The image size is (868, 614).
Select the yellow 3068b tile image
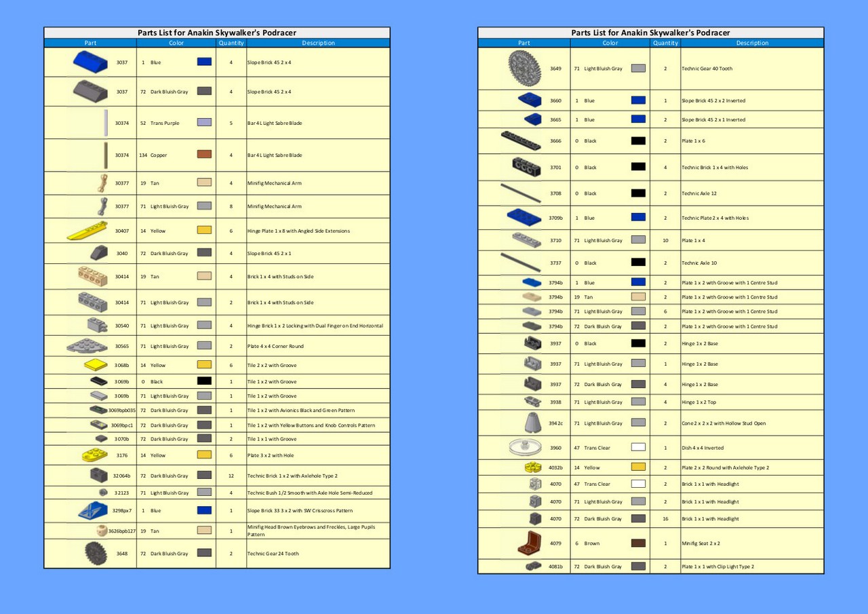[x=96, y=365]
